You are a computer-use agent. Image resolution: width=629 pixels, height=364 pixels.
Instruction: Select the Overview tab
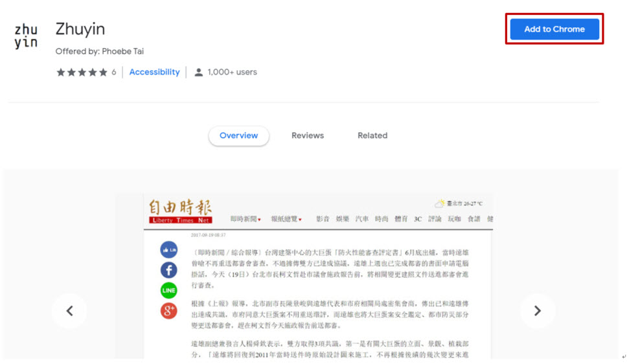coord(238,135)
